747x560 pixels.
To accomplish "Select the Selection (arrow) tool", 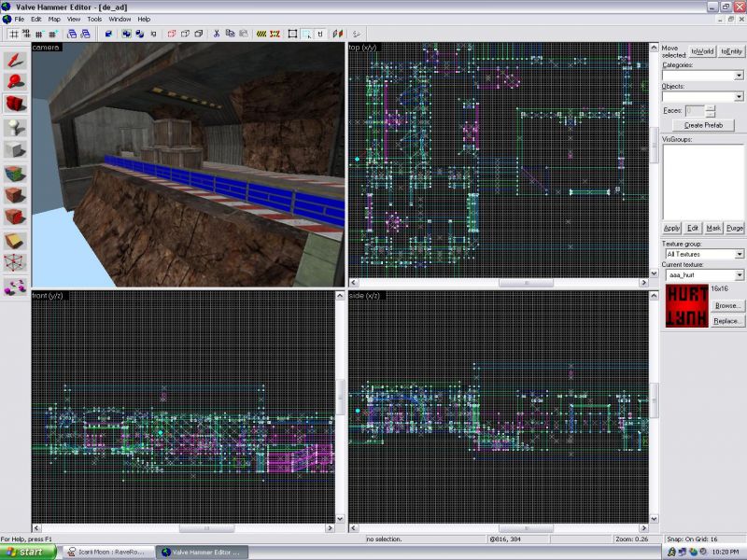I will [15, 60].
